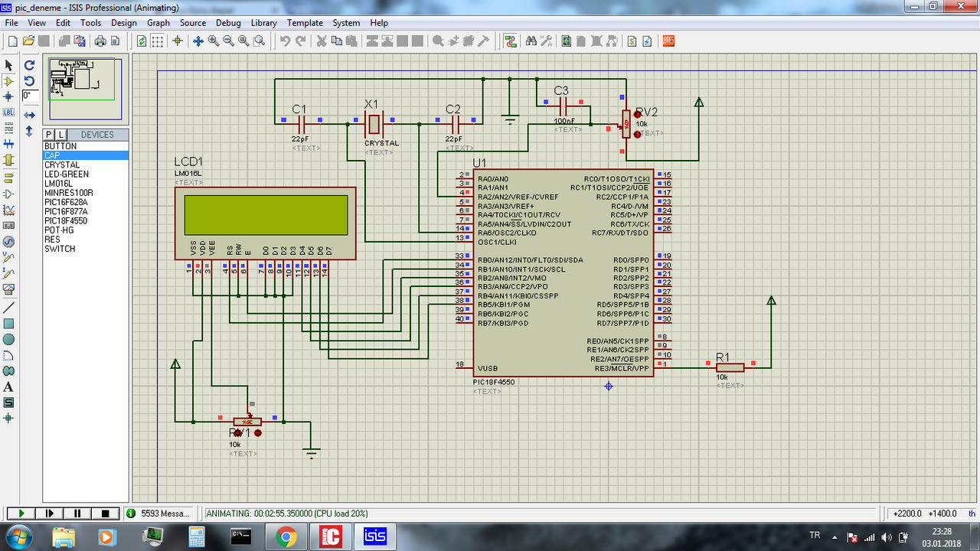980x551 pixels.
Task: Select LM016L in the devices list
Action: click(x=86, y=184)
